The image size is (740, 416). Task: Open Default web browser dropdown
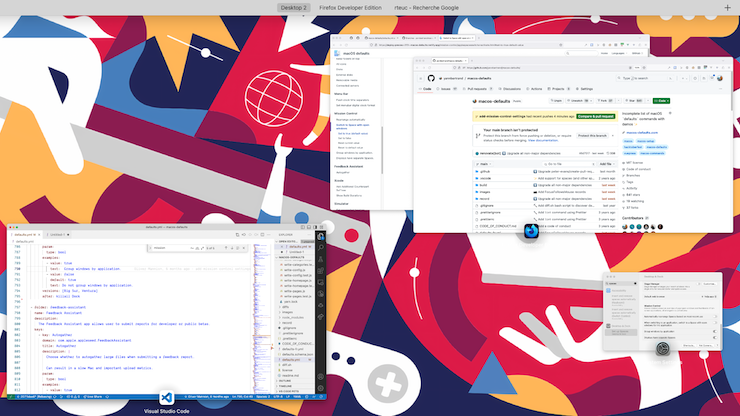[x=709, y=297]
